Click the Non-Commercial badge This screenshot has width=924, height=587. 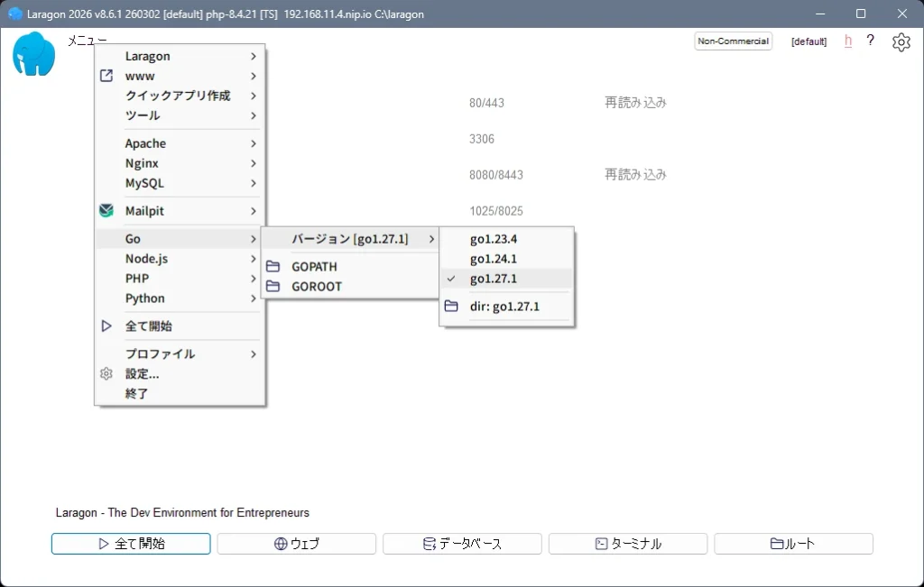[x=733, y=41]
